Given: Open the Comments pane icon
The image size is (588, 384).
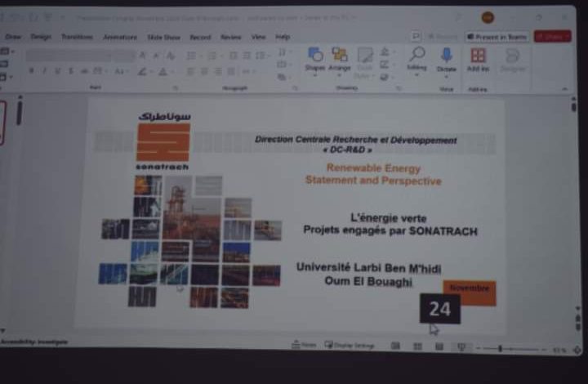Looking at the screenshot, I should [x=416, y=36].
